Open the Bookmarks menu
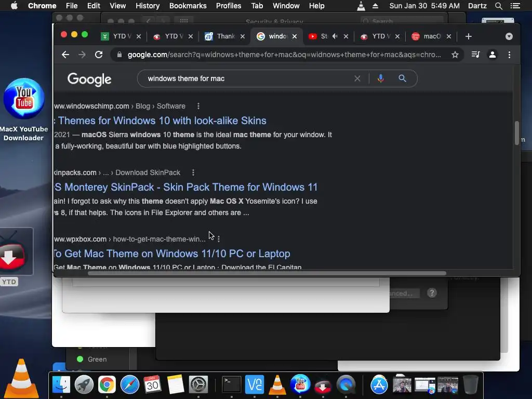The height and width of the screenshot is (399, 532). click(x=188, y=6)
